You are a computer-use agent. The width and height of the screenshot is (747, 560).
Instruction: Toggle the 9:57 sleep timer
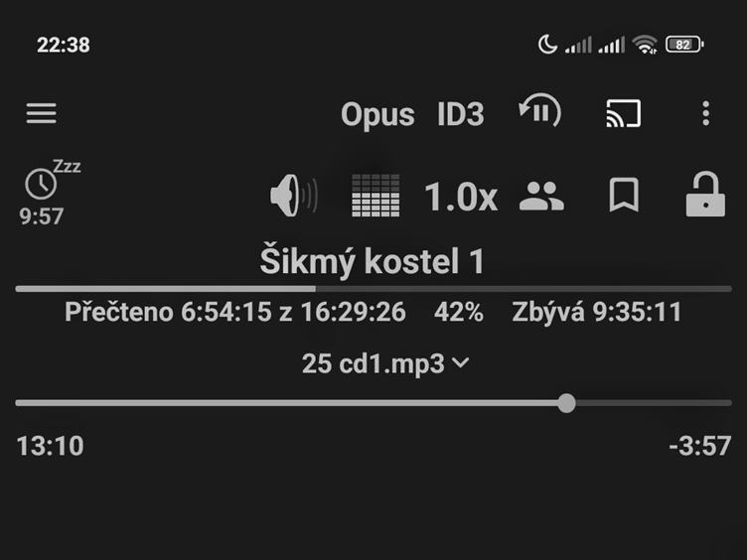click(x=41, y=216)
